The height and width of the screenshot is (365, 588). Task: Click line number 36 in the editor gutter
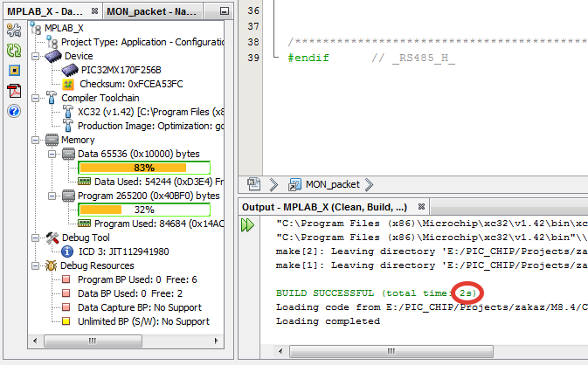253,10
